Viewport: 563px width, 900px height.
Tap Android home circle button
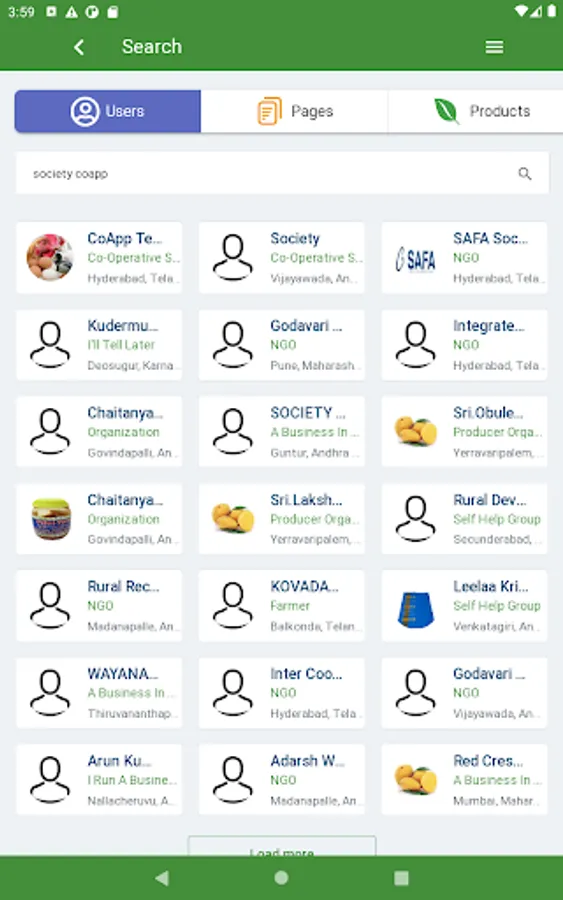[x=281, y=878]
